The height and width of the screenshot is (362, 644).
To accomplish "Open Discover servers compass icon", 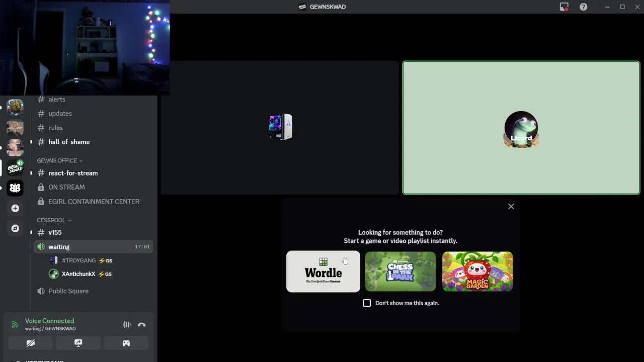I will click(15, 228).
